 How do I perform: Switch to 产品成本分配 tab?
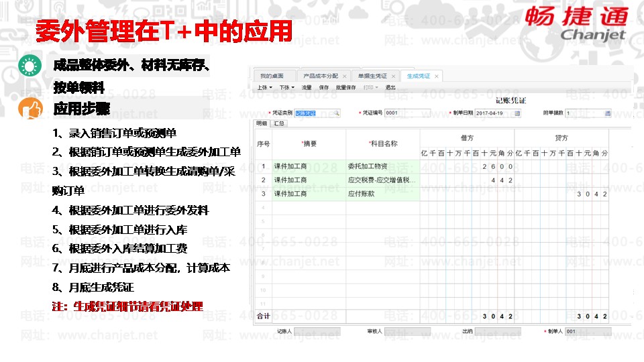tap(321, 76)
